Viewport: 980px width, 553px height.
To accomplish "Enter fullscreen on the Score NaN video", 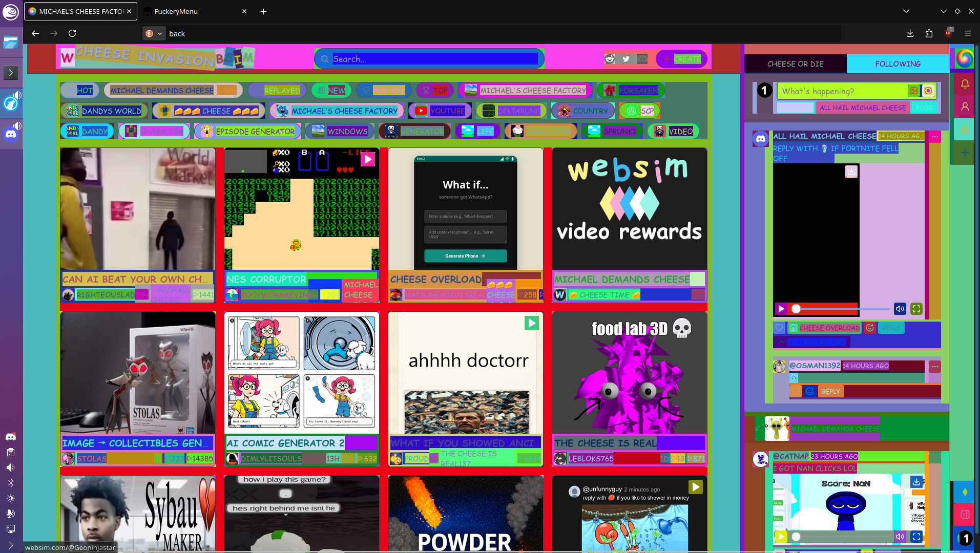I will [916, 537].
